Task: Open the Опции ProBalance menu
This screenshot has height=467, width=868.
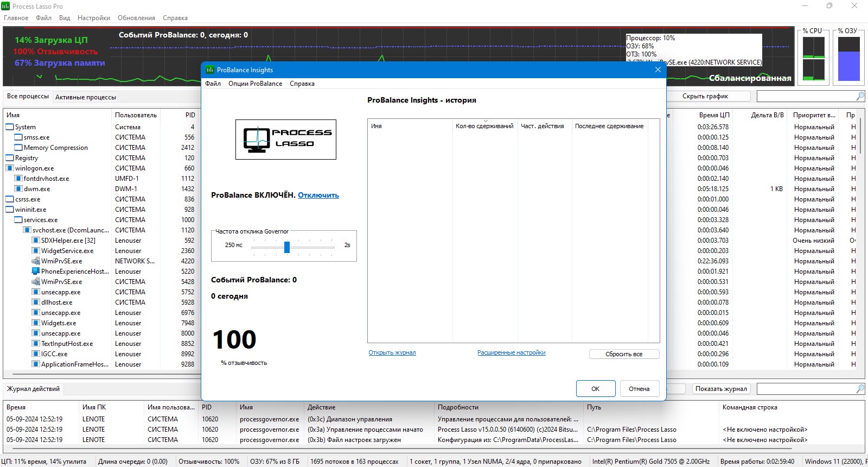Action: [x=255, y=84]
